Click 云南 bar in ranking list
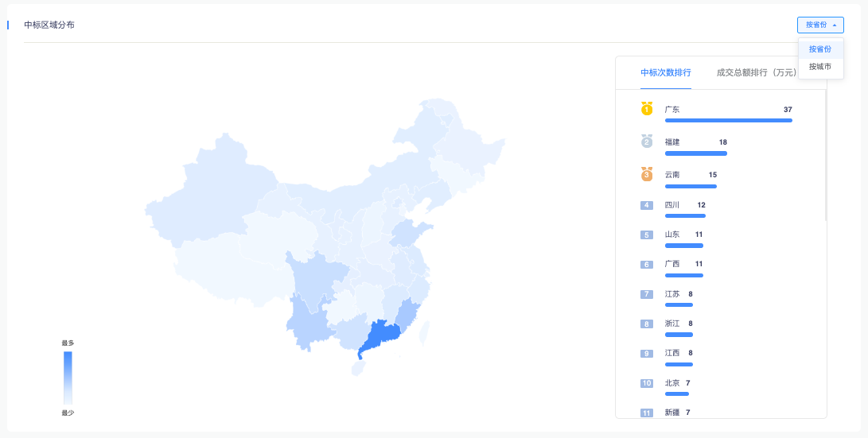Screen dimensions: 868x438 (691, 186)
